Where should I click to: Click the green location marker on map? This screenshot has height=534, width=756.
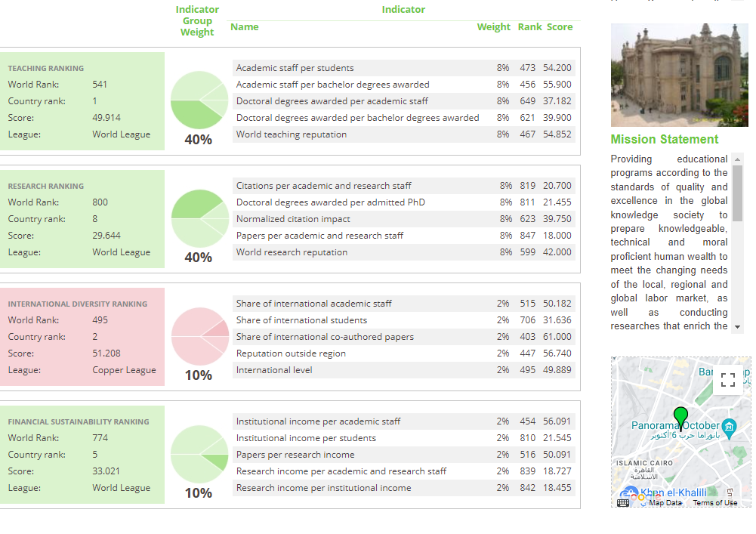[680, 417]
